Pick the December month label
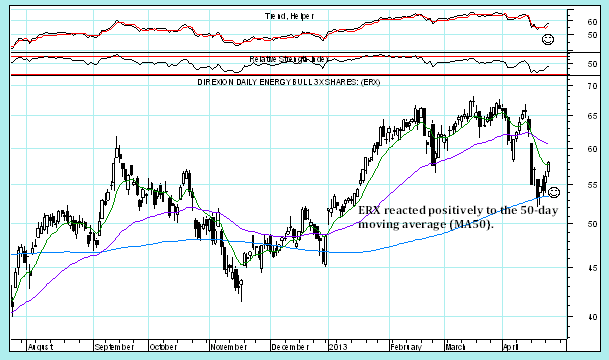Image resolution: width=609 pixels, height=360 pixels. tap(290, 347)
